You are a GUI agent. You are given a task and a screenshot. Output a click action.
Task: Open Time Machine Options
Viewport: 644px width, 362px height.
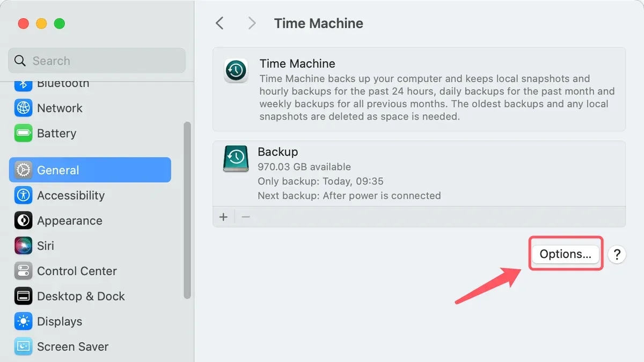[566, 254]
